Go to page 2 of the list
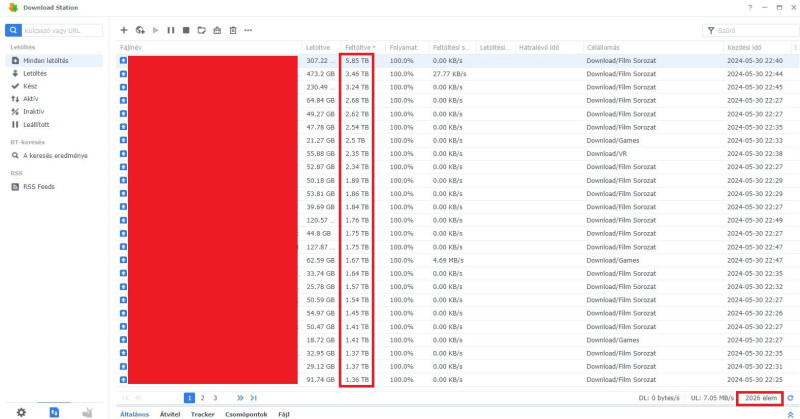 click(202, 398)
